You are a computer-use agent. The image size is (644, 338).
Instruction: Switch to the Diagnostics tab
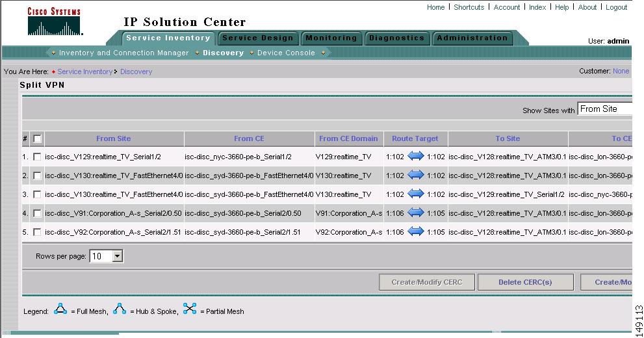click(x=396, y=38)
